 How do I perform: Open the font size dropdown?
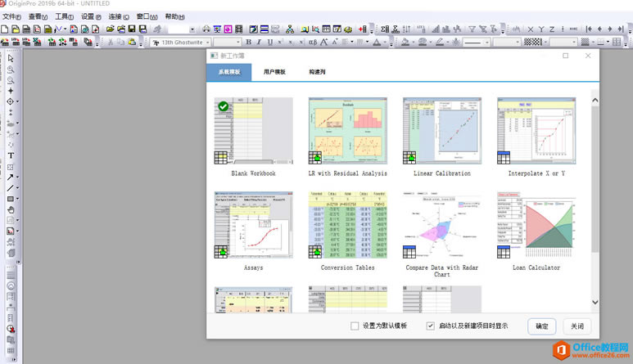[x=238, y=43]
